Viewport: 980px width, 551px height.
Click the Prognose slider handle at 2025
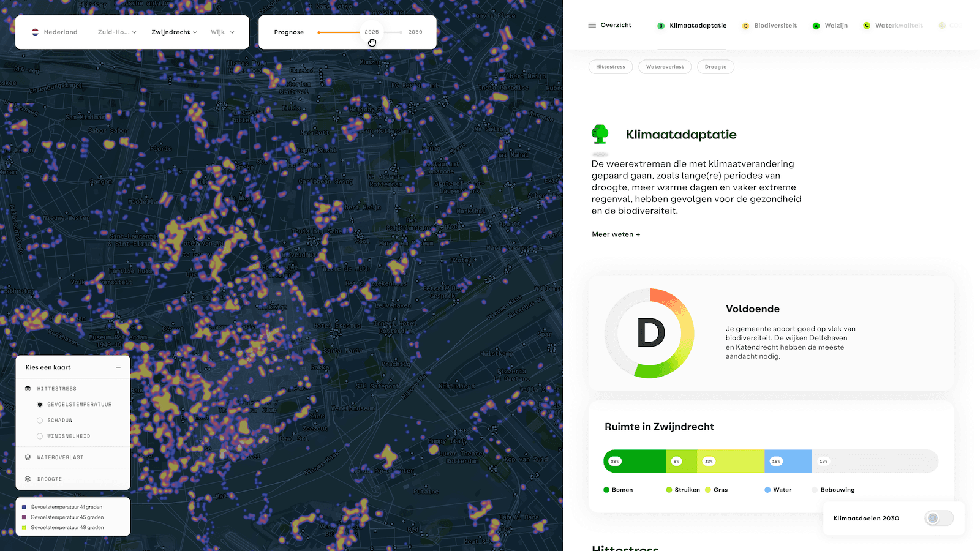click(372, 32)
